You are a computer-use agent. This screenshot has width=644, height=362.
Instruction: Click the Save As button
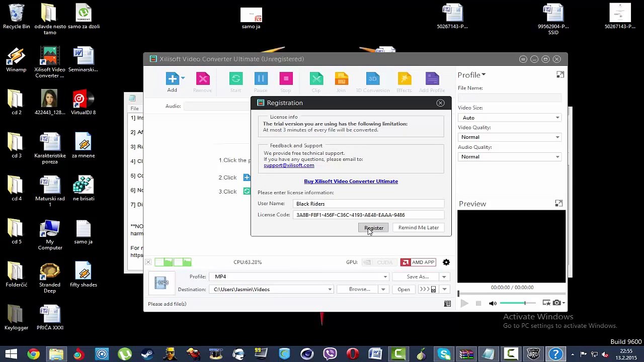(x=418, y=277)
